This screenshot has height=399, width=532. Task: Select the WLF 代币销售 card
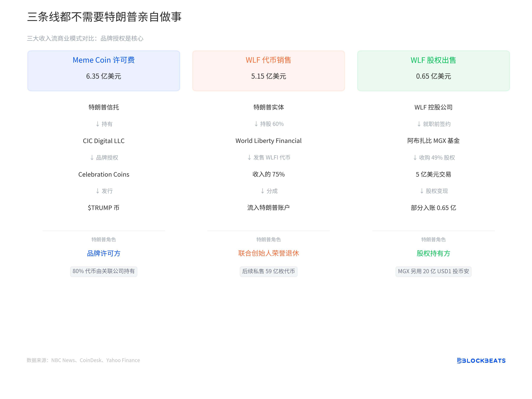point(268,71)
